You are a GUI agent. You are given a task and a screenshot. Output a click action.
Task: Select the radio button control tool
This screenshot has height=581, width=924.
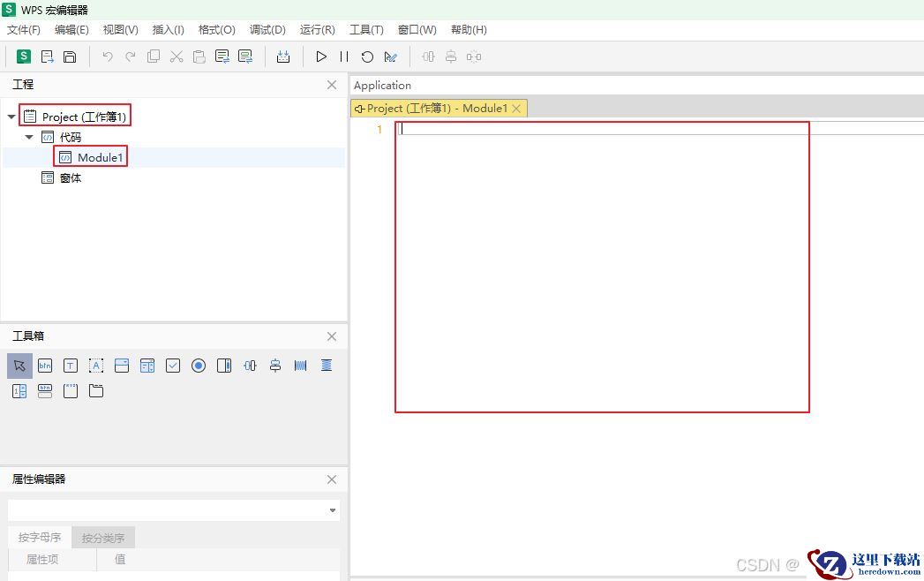tap(199, 366)
